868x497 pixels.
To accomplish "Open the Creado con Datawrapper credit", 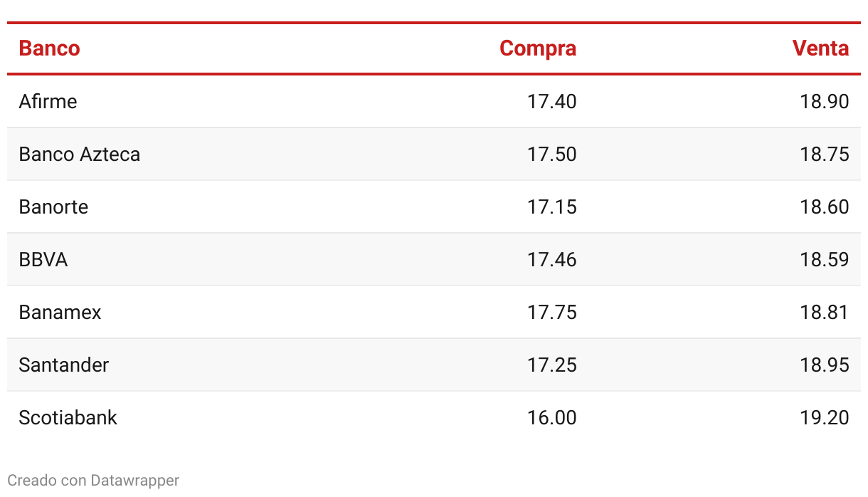I will point(93,480).
